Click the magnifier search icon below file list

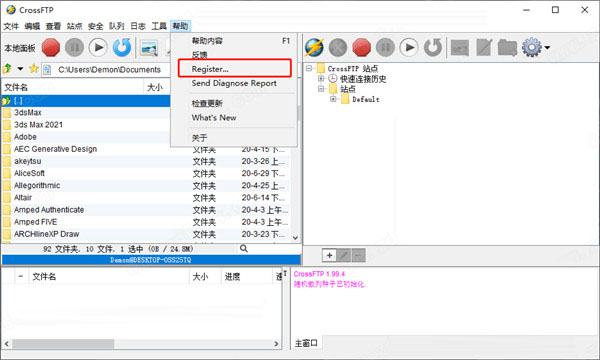pyautogui.click(x=244, y=249)
